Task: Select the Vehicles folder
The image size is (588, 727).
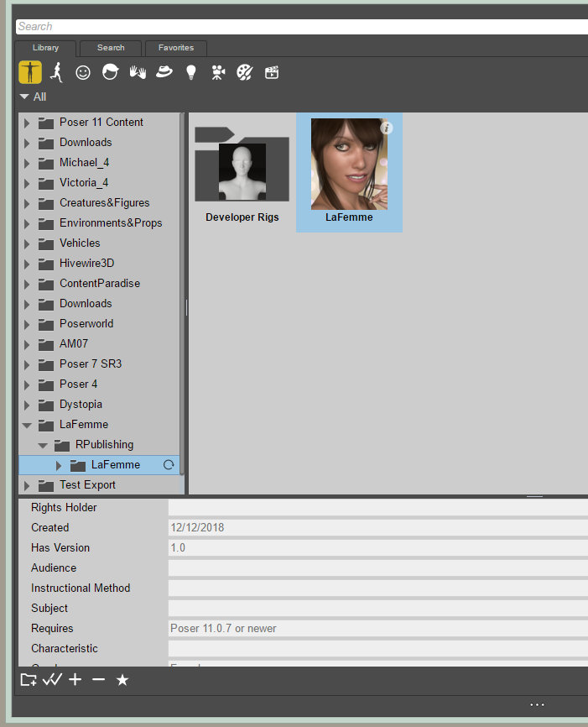Action: click(x=80, y=243)
